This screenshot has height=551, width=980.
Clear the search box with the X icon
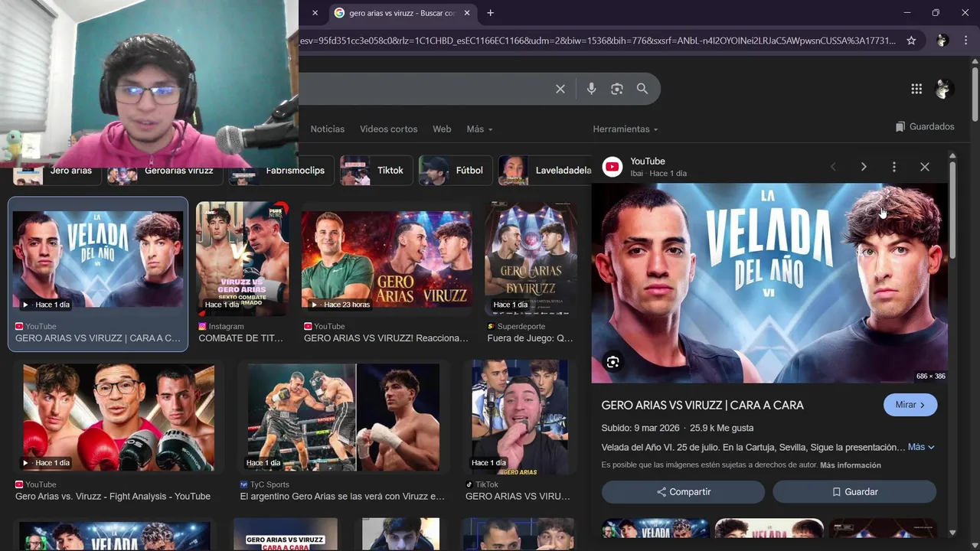[560, 89]
